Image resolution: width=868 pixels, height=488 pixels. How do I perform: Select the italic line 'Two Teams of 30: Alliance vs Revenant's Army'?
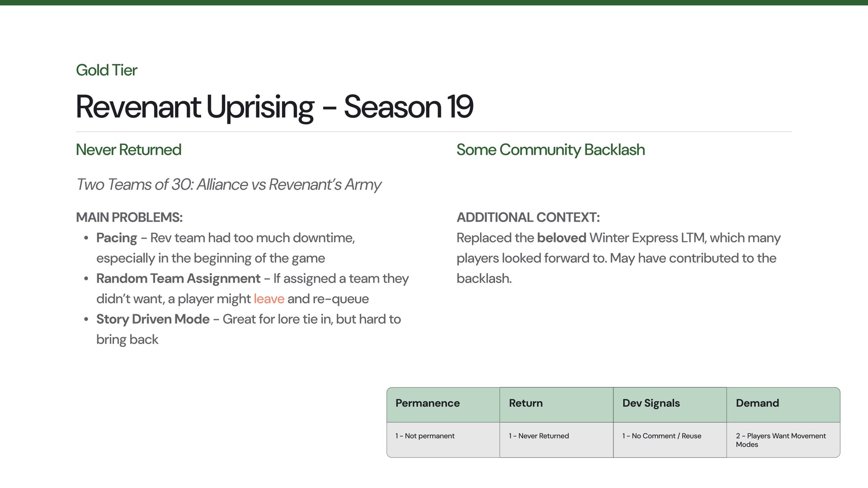pos(229,184)
